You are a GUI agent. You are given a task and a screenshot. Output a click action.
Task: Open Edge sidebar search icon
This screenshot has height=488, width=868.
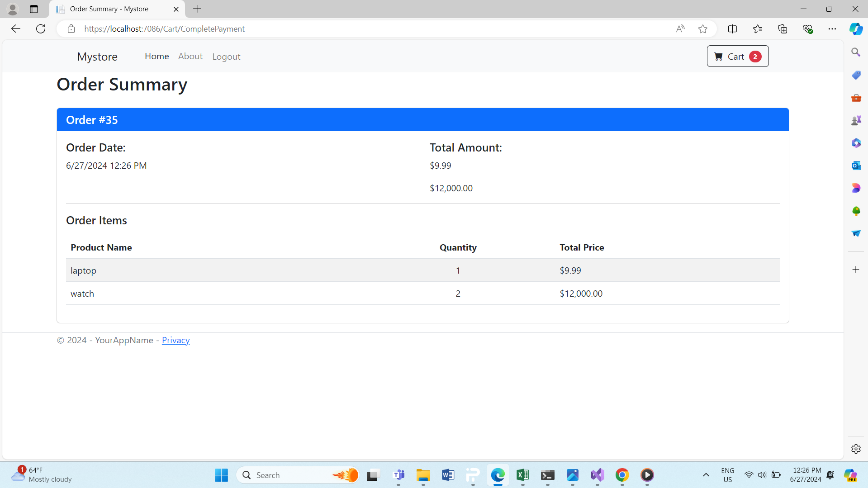click(x=856, y=52)
